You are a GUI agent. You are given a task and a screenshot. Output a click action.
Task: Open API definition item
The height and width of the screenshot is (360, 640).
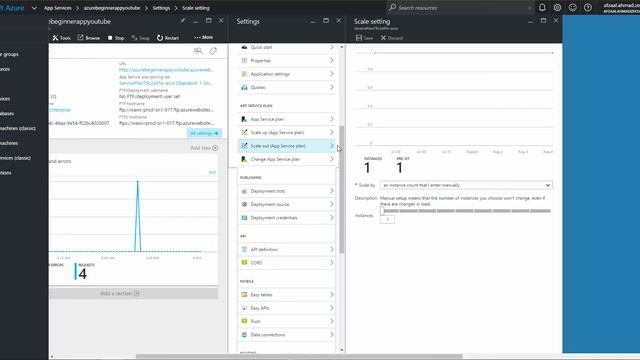[x=287, y=249]
